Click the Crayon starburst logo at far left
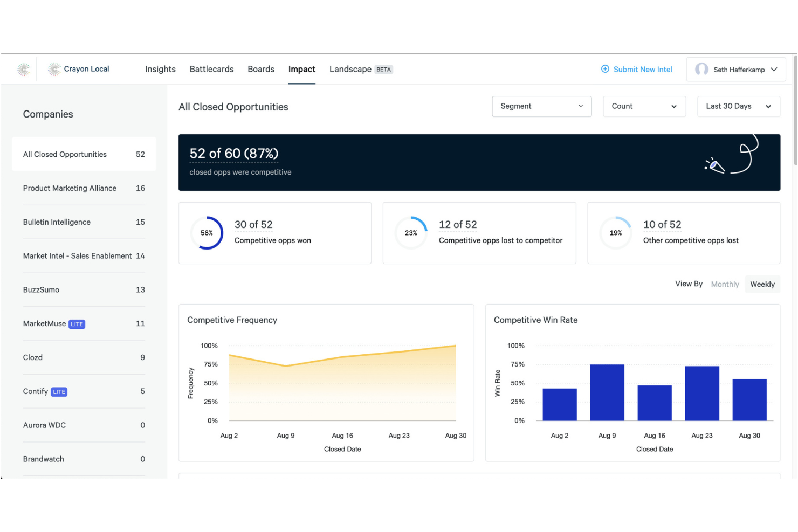This screenshot has height=532, width=798. pyautogui.click(x=23, y=69)
